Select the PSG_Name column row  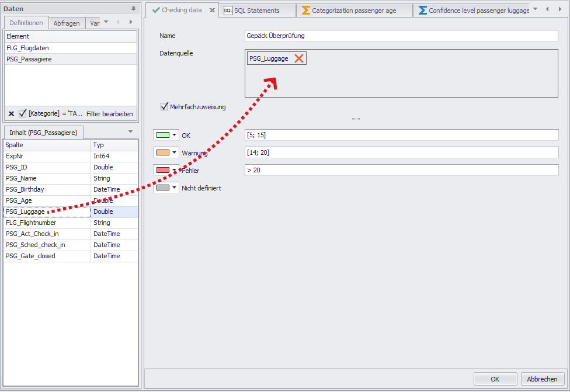pyautogui.click(x=71, y=178)
